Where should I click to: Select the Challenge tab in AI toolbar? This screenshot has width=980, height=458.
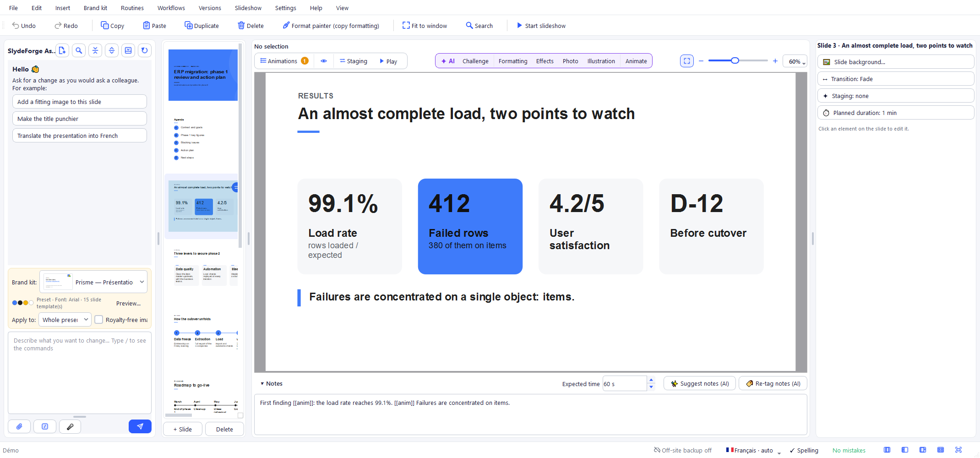click(475, 61)
